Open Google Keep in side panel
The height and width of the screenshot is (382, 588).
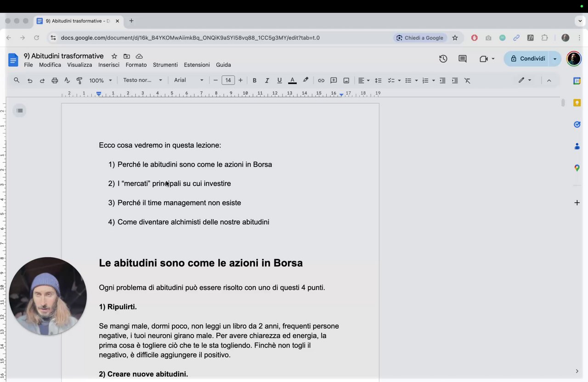[577, 103]
